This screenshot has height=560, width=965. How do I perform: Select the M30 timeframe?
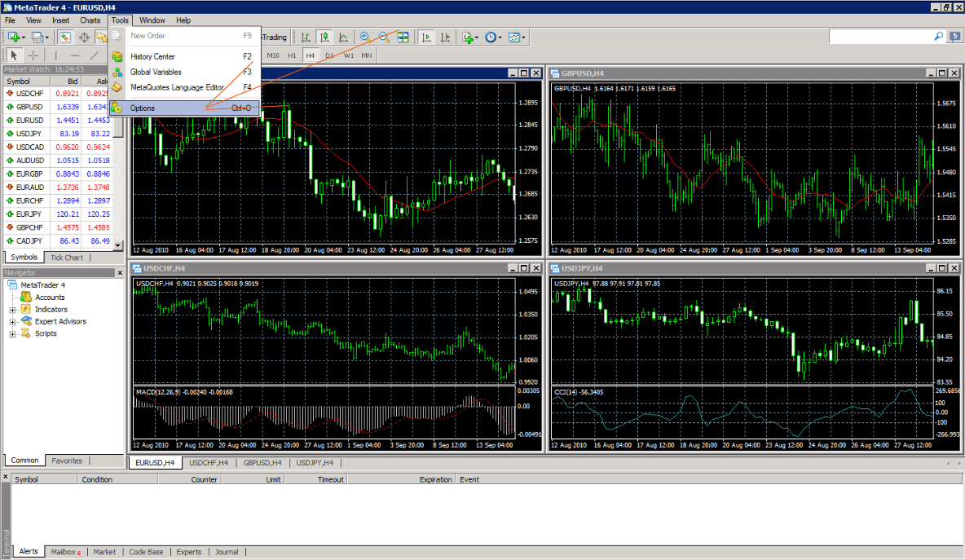pos(273,55)
